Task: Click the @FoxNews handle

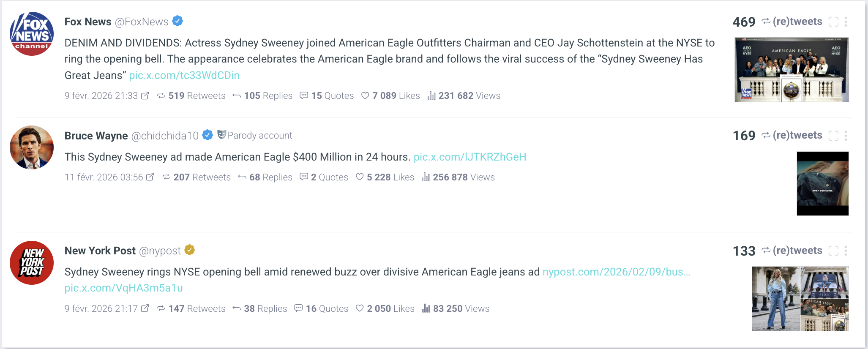Action: (142, 22)
